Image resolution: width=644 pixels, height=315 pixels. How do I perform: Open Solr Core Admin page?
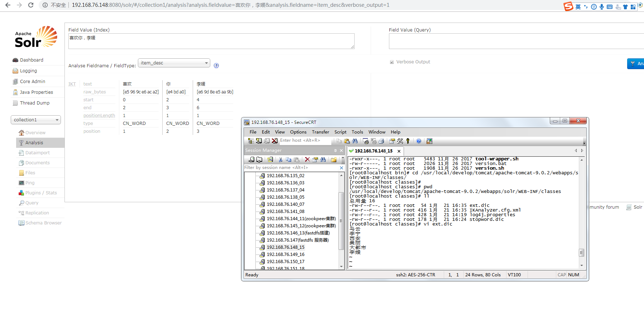(x=33, y=81)
